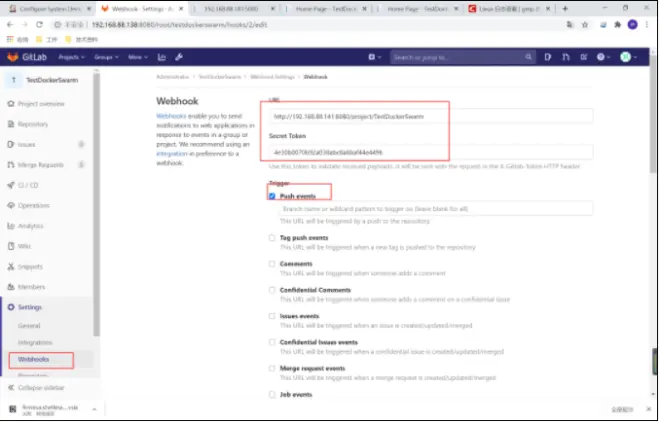
Task: Open the browser profile avatar
Action: click(x=632, y=25)
